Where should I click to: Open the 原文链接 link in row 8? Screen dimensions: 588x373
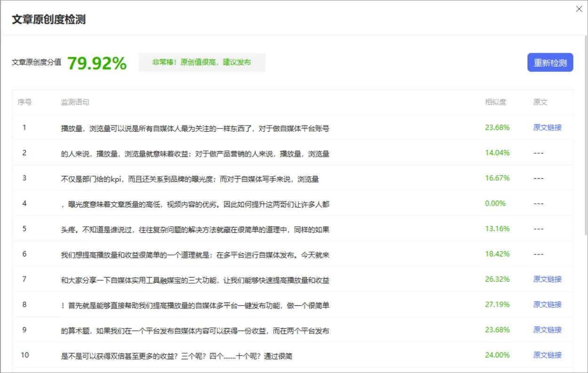point(547,304)
